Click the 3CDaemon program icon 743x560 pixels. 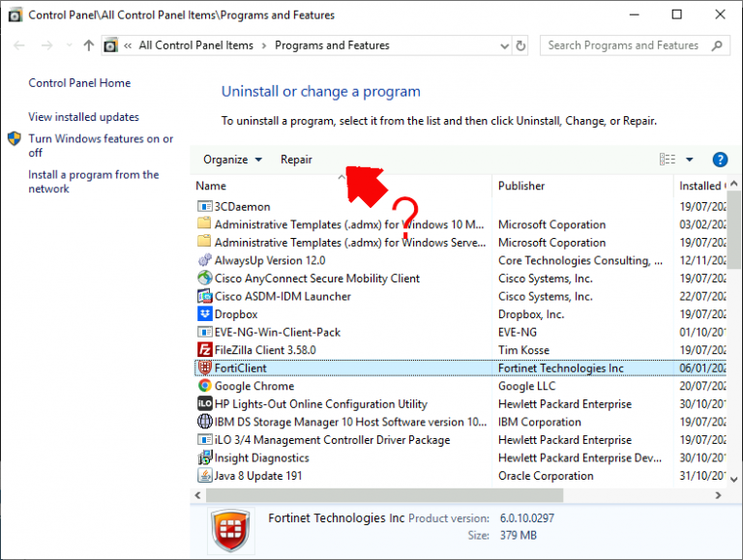(204, 207)
